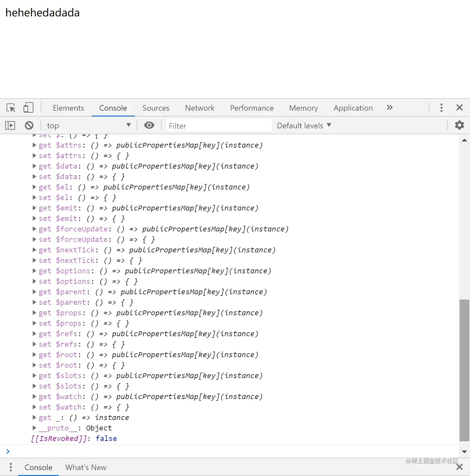Viewport: 470px width, 476px height.
Task: Expand the get $refs entry
Action: tap(34, 334)
